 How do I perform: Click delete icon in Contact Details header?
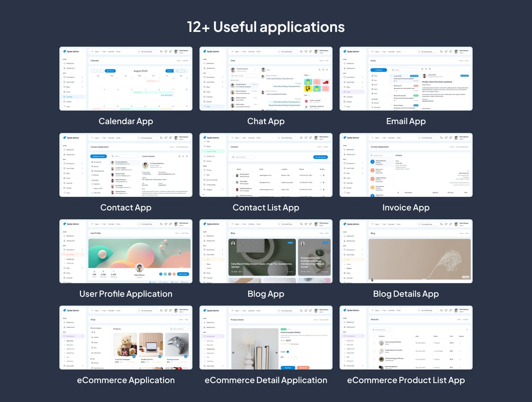187,156
